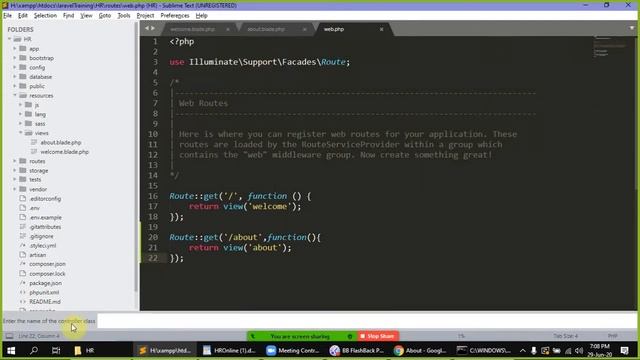Close the about.blade.php tab
The height and width of the screenshot is (360, 640).
304,29
